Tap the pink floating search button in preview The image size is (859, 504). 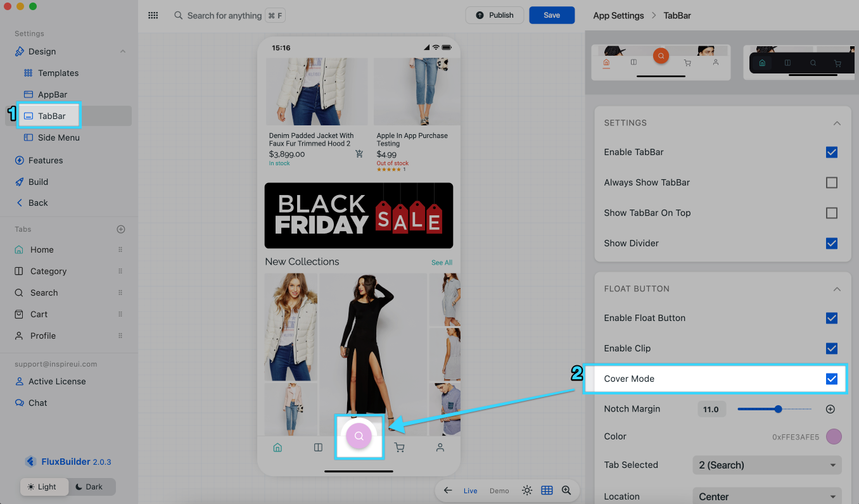(x=359, y=436)
